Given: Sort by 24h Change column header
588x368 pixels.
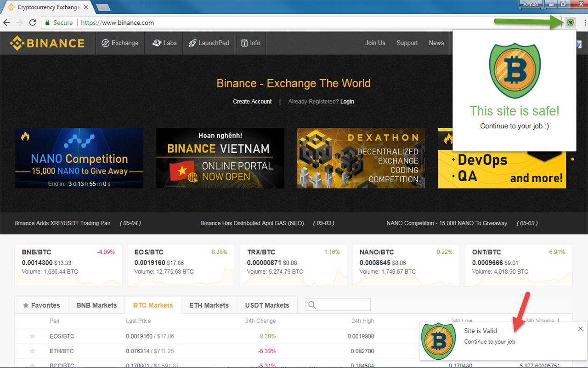Looking at the screenshot, I should [x=260, y=321].
